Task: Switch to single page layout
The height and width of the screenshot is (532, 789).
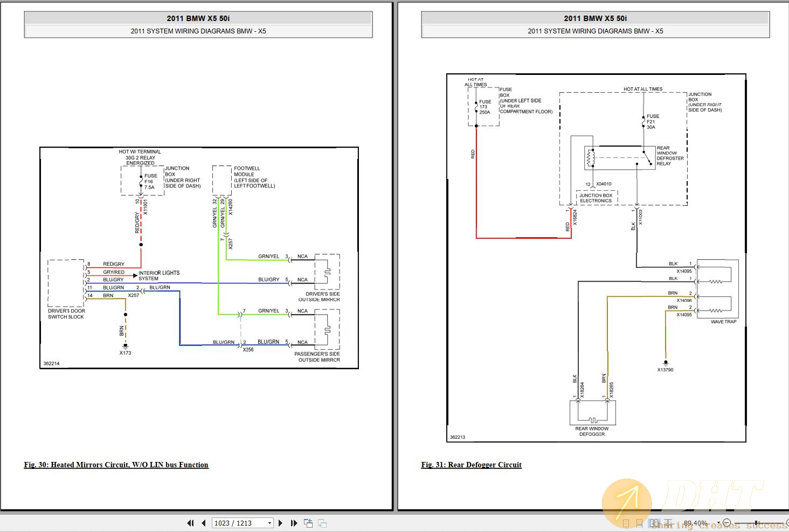Action: click(626, 523)
